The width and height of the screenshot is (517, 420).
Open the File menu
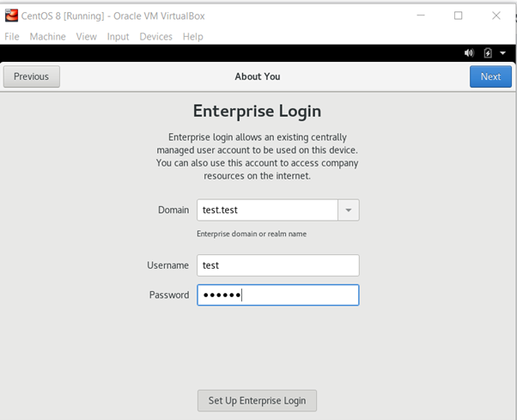click(x=12, y=37)
